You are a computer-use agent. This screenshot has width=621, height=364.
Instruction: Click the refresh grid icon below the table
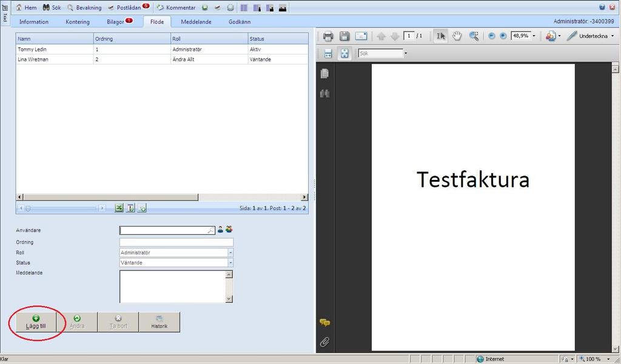point(142,208)
